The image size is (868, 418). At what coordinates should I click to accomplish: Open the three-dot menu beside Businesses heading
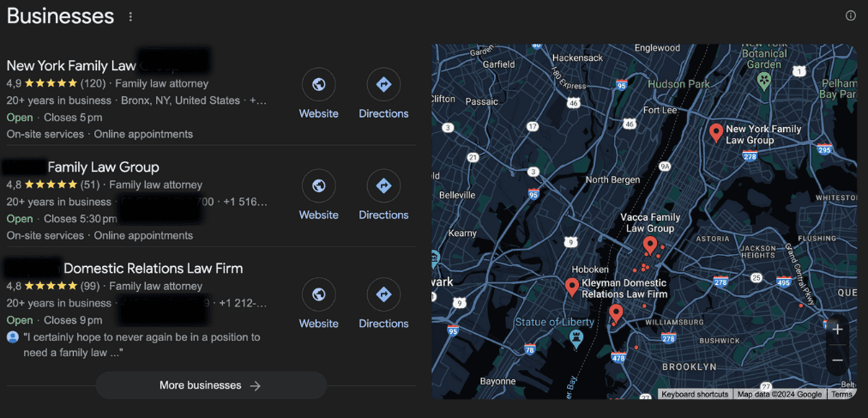click(x=130, y=17)
